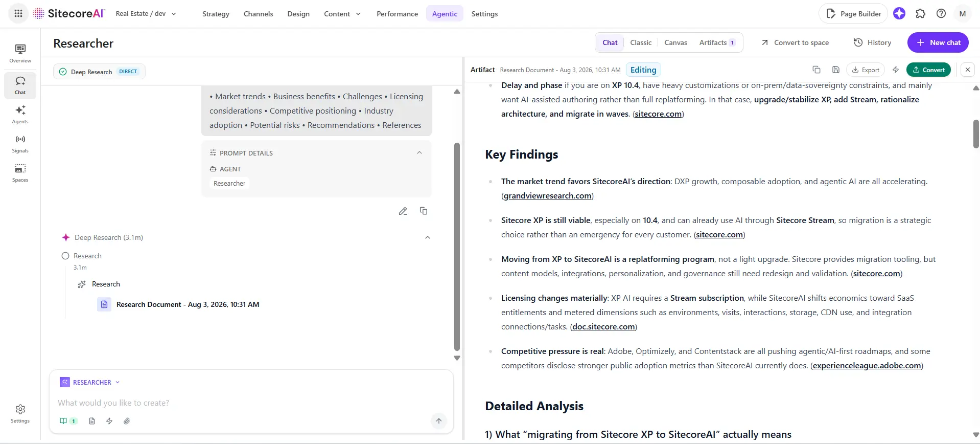Click Convert to space

[x=795, y=42]
